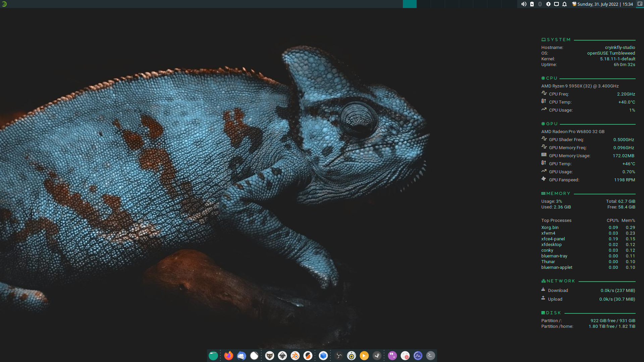Launch Firefox browser from the dock
644x362 pixels.
tap(229, 356)
